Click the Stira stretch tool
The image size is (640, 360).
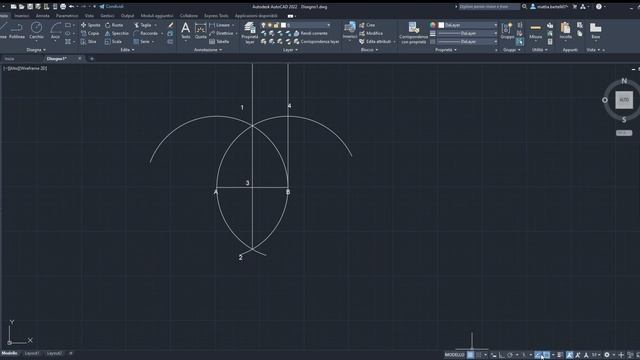89,41
